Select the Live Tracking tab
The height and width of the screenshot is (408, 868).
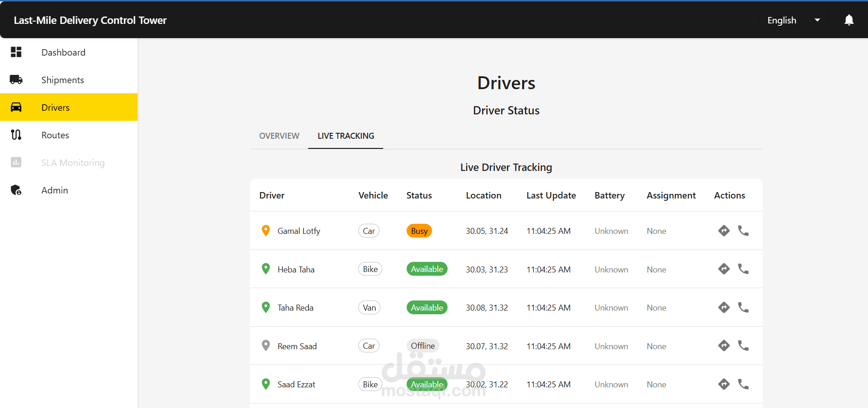(x=346, y=136)
